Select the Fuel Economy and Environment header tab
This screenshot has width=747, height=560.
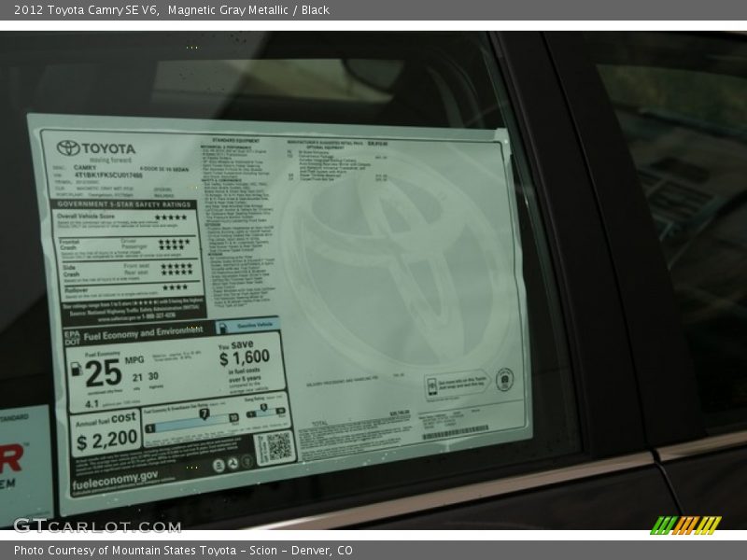click(140, 334)
